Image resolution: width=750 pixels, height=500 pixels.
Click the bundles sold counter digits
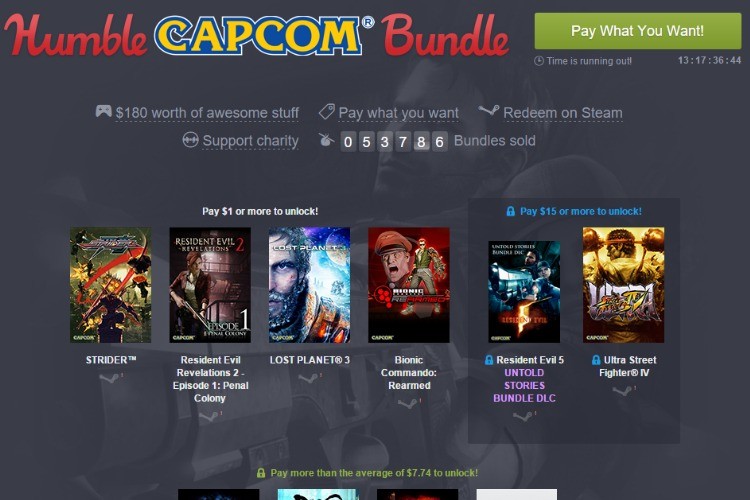394,142
